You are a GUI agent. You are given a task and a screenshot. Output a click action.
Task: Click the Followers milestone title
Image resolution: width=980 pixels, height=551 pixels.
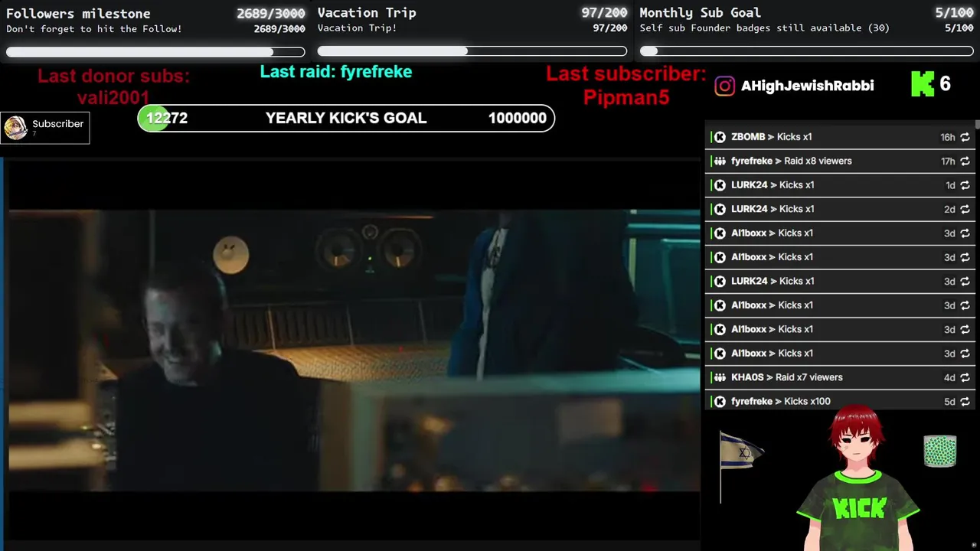[78, 13]
